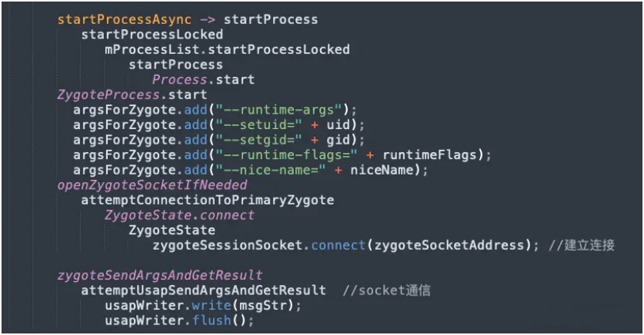This screenshot has height=335, width=644.
Task: Click the niceName variable
Action: tap(382, 170)
